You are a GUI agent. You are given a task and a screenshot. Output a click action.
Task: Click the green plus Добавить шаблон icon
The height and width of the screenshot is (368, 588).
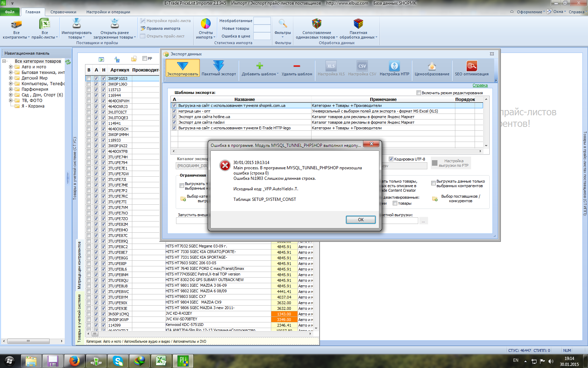(x=260, y=66)
